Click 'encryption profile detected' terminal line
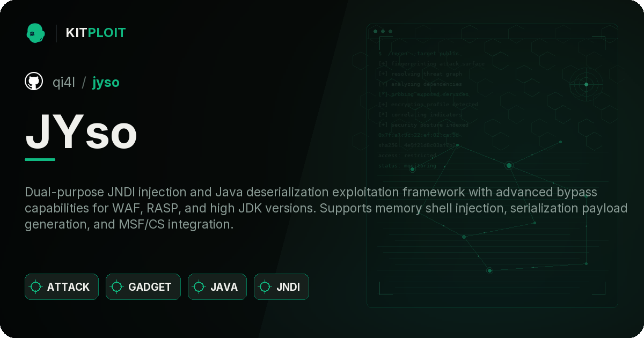This screenshot has width=644, height=338. tap(428, 105)
